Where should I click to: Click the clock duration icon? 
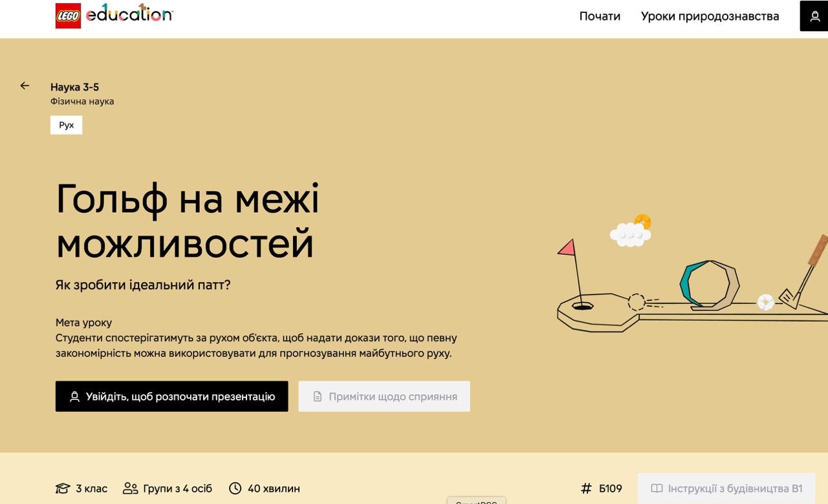(235, 488)
